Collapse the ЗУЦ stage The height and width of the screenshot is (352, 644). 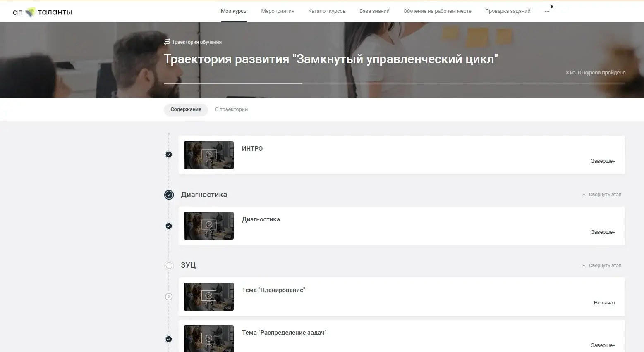[601, 266]
